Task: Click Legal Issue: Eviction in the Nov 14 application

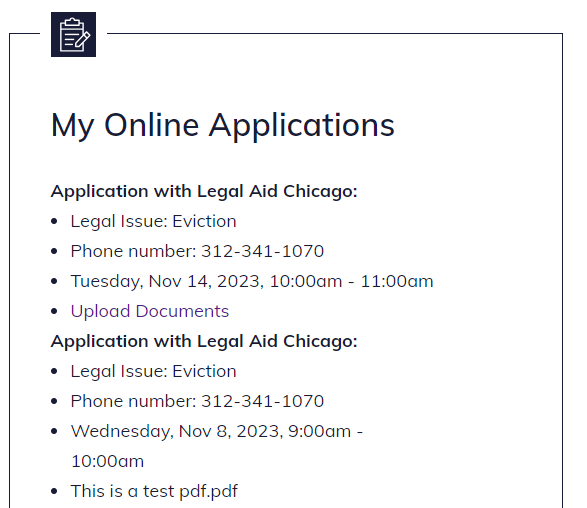Action: [153, 221]
